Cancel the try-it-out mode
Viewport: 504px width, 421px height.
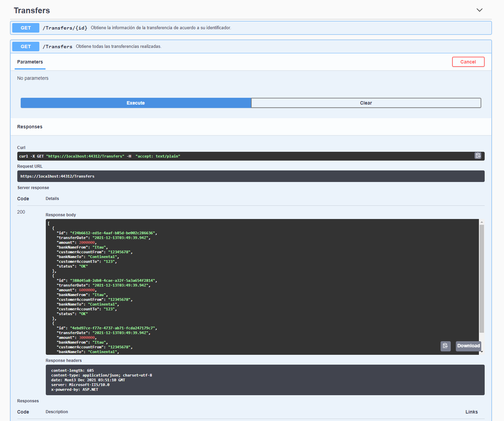pyautogui.click(x=468, y=62)
